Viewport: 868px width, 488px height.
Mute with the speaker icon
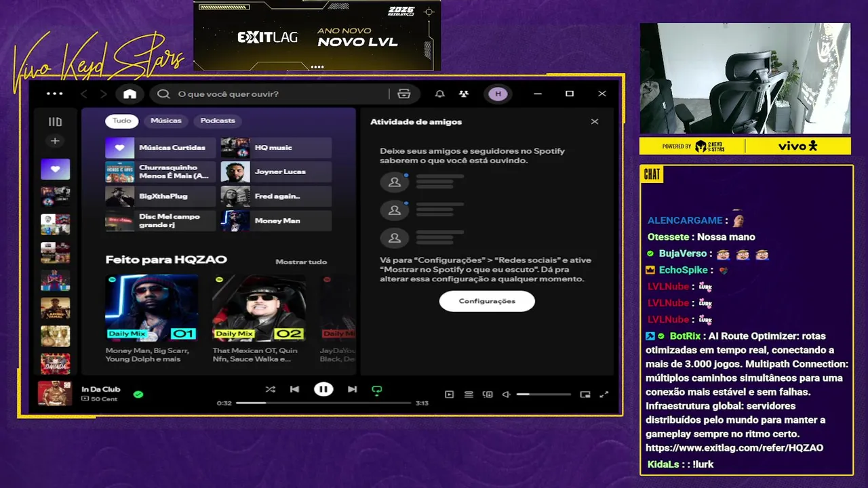[506, 394]
